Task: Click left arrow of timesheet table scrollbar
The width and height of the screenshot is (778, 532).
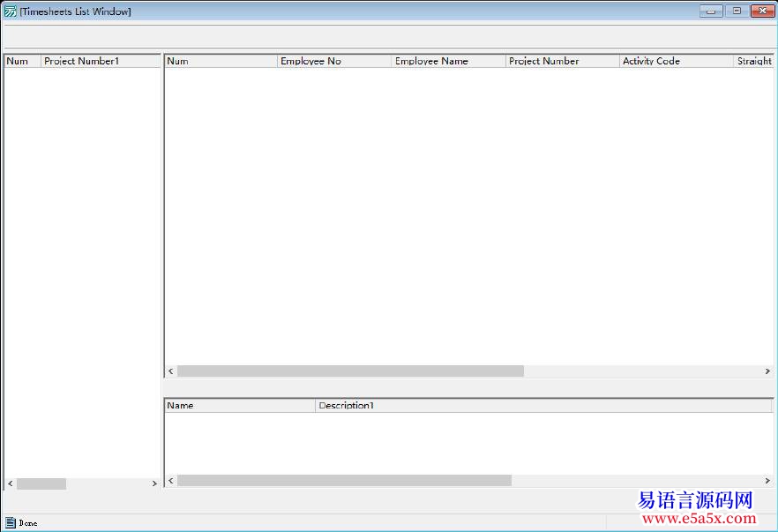Action: [x=171, y=371]
